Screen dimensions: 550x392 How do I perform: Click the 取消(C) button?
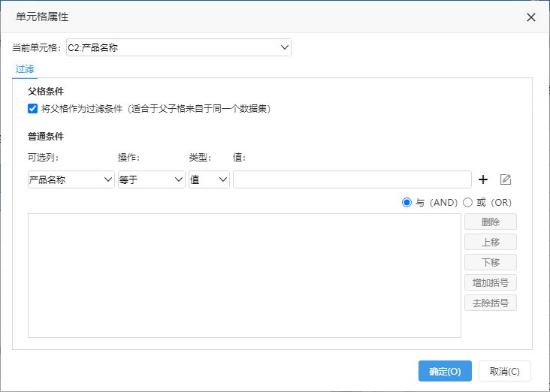point(505,371)
